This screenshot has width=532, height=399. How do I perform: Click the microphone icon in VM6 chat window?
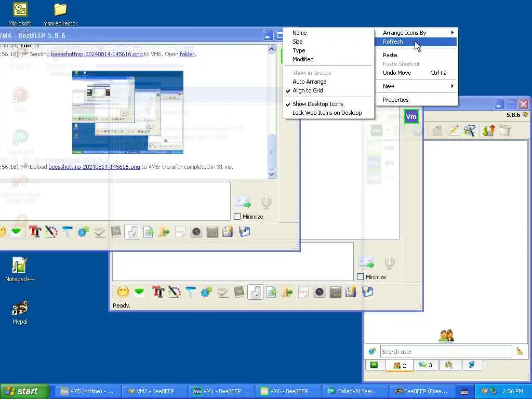[267, 203]
